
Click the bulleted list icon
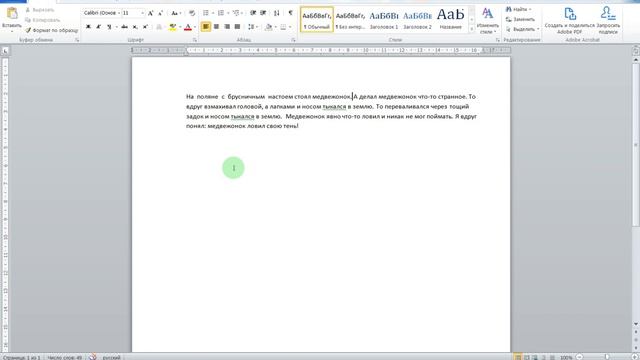click(x=206, y=13)
